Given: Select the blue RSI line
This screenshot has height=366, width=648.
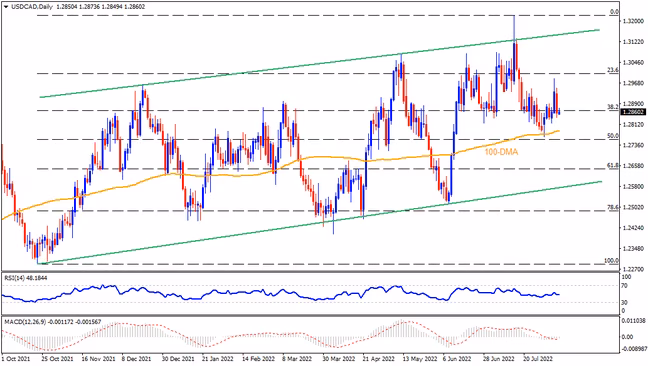Looking at the screenshot, I should 281,293.
